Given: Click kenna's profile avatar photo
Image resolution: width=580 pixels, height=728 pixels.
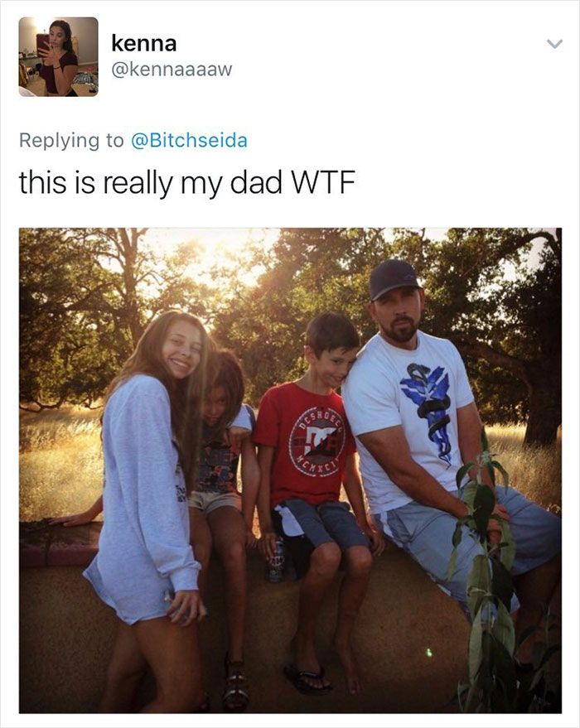Looking at the screenshot, I should [x=58, y=56].
